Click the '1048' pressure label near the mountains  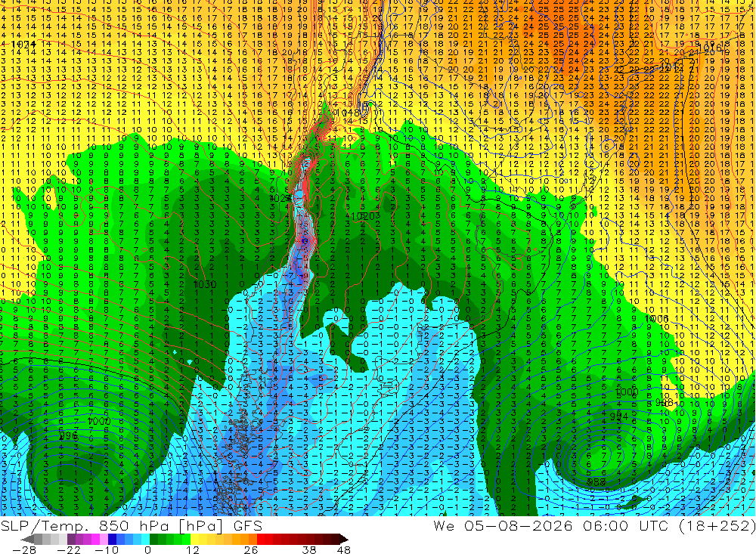pos(349,113)
